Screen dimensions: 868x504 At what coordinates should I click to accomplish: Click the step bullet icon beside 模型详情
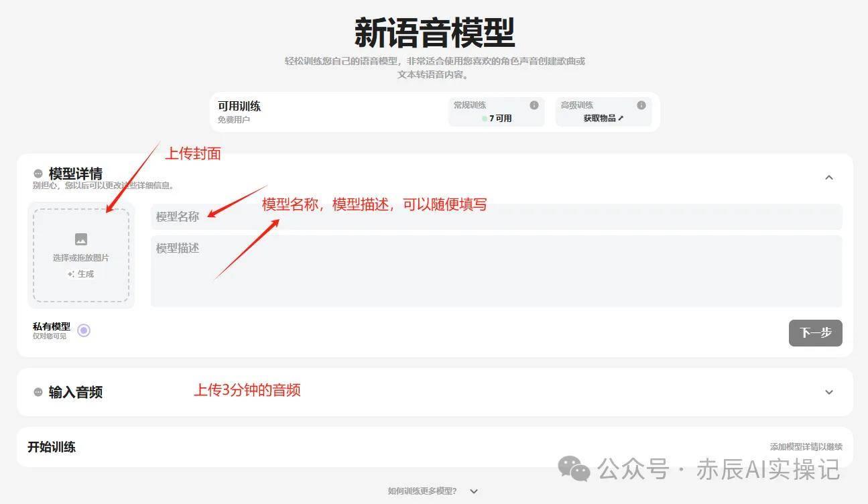(38, 174)
